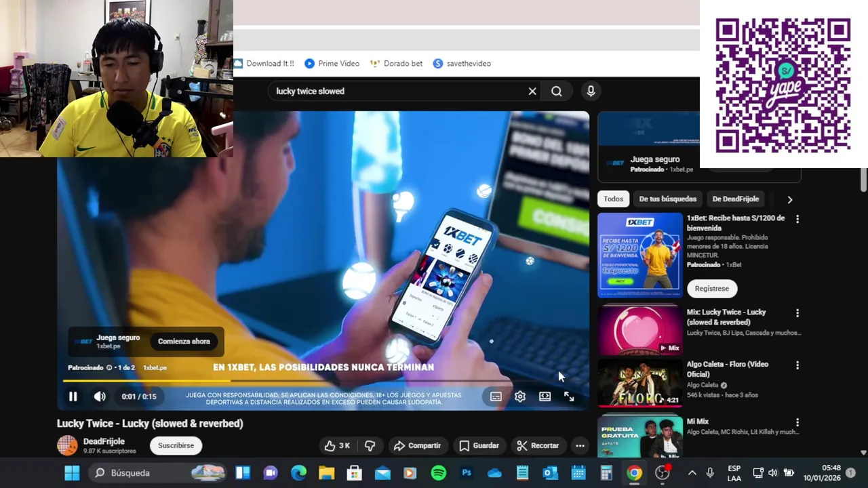Open ESP LAA keyboard language switcher

[734, 472]
